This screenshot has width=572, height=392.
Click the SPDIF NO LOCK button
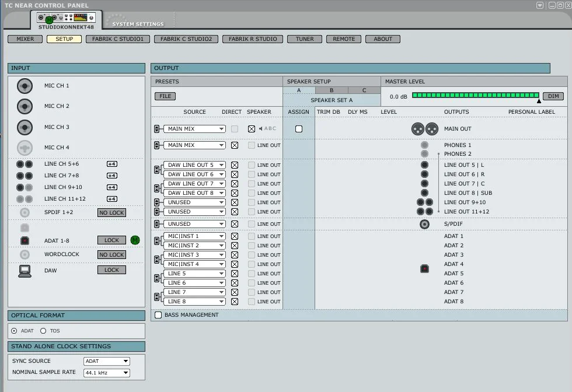111,212
